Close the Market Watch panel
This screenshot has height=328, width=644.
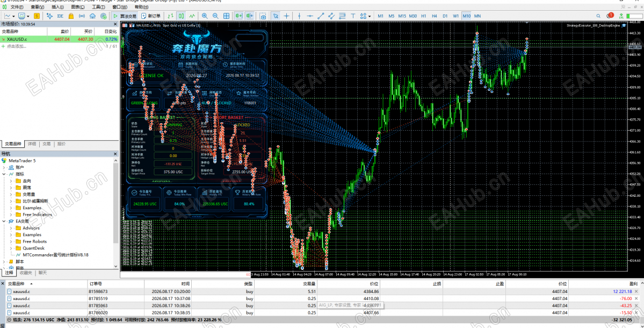click(x=116, y=24)
